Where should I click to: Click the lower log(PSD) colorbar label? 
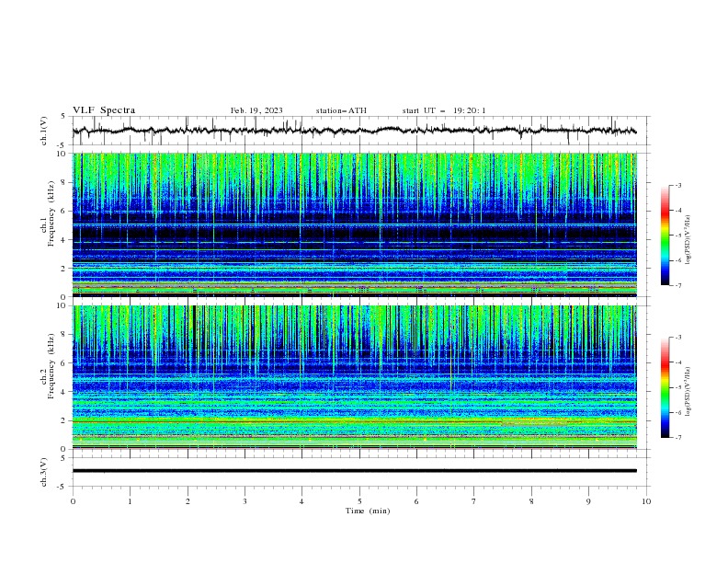coord(688,391)
